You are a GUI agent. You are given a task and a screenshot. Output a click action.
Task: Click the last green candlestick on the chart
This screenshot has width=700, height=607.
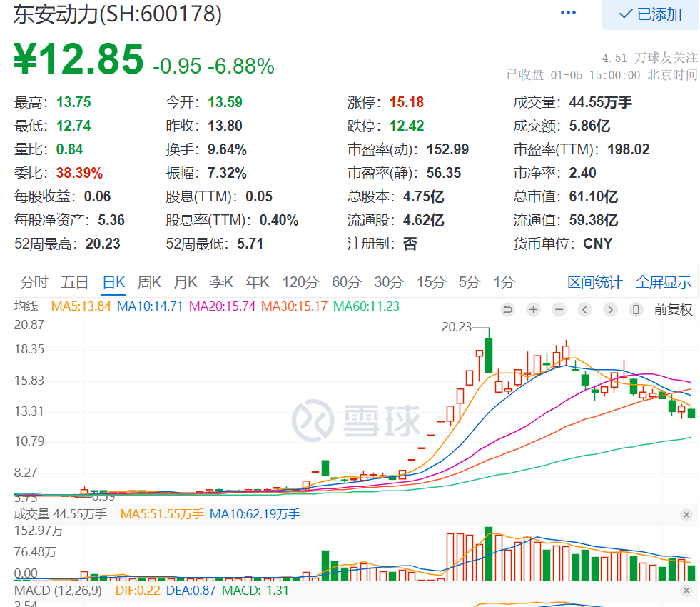691,413
